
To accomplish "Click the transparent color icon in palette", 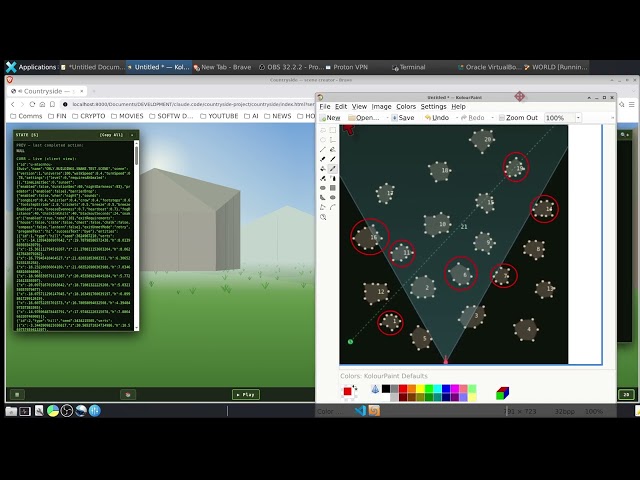I will click(x=375, y=389).
